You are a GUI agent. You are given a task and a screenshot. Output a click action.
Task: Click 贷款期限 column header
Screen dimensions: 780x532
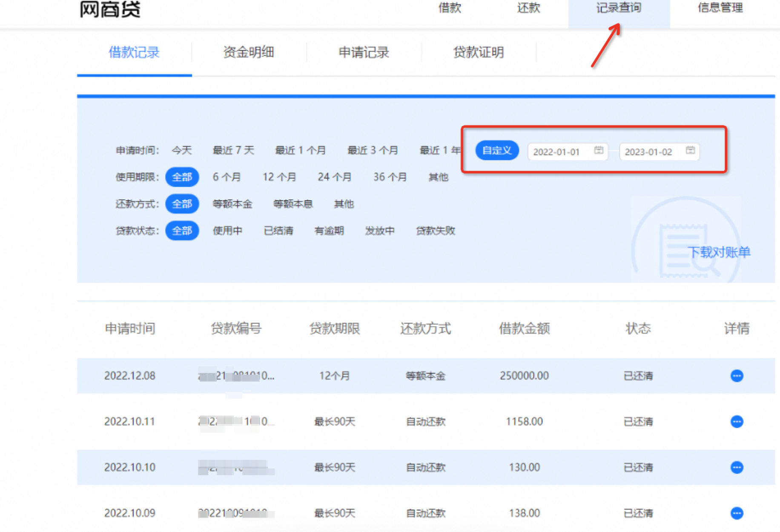334,329
